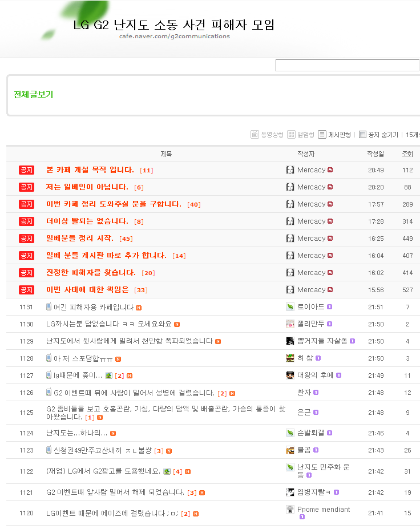Switch to album view (앨범형) icon
420x529 pixels.
click(291, 135)
